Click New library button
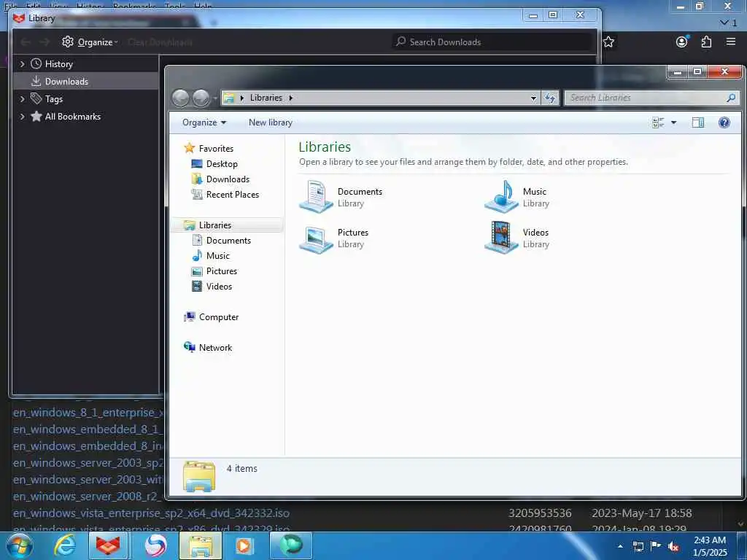The height and width of the screenshot is (560, 747). (270, 122)
